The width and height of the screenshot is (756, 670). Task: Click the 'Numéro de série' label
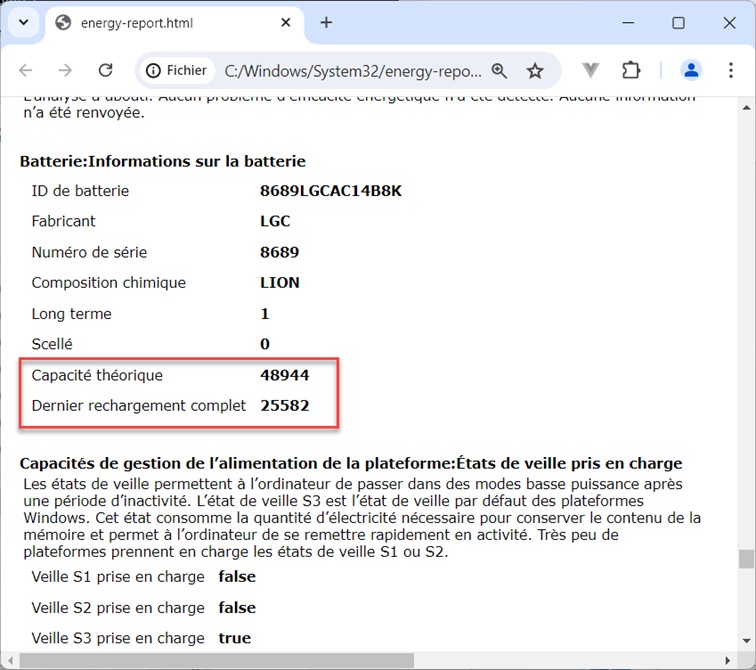pyautogui.click(x=89, y=252)
